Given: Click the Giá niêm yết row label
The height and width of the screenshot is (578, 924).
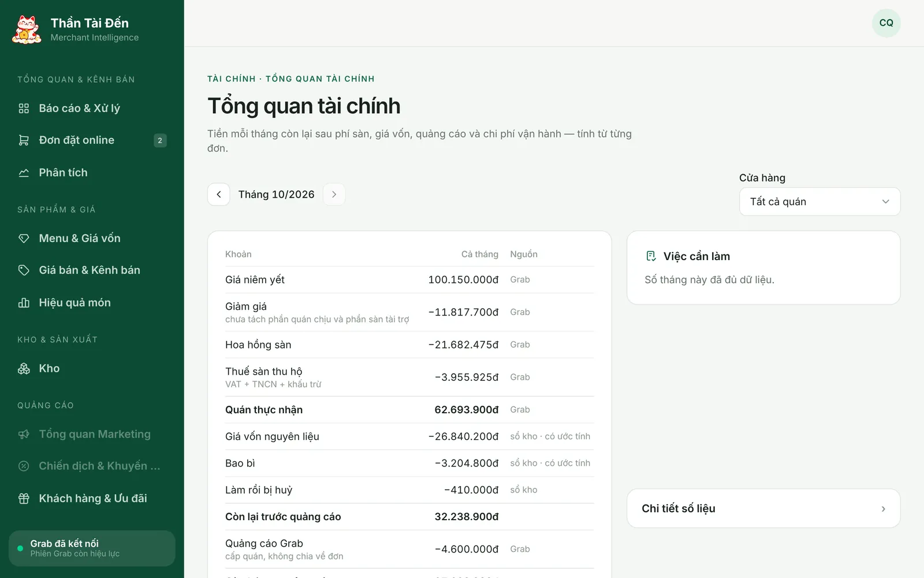Looking at the screenshot, I should click(255, 280).
